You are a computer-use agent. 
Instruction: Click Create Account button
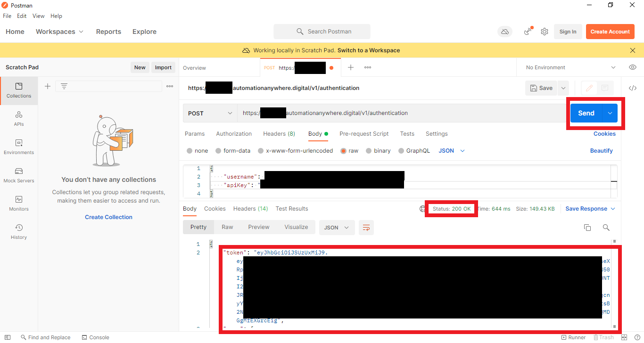[x=610, y=32]
